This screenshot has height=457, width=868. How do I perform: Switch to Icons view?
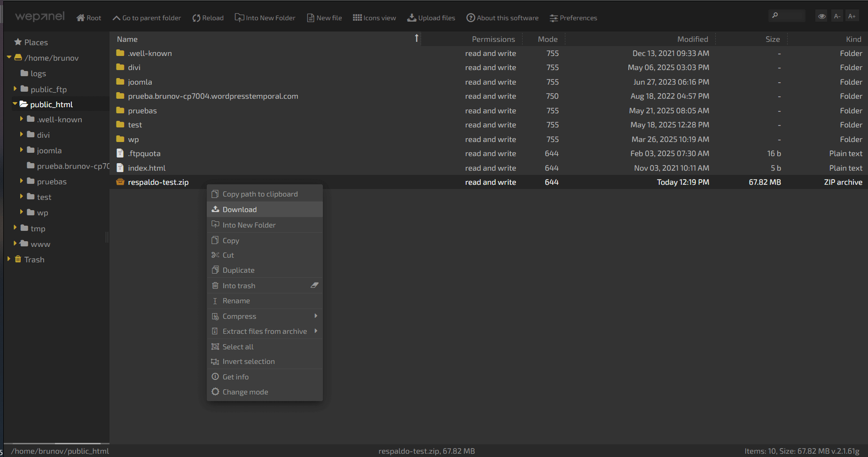pyautogui.click(x=375, y=18)
